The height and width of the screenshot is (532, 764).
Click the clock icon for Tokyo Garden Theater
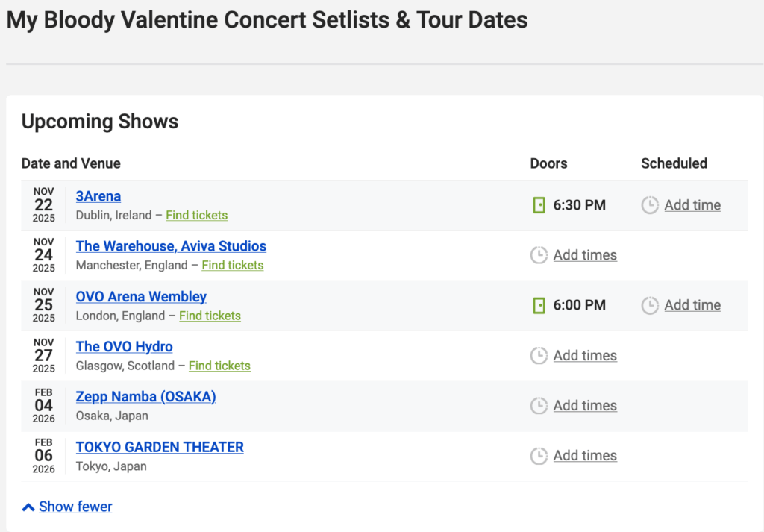tap(539, 456)
